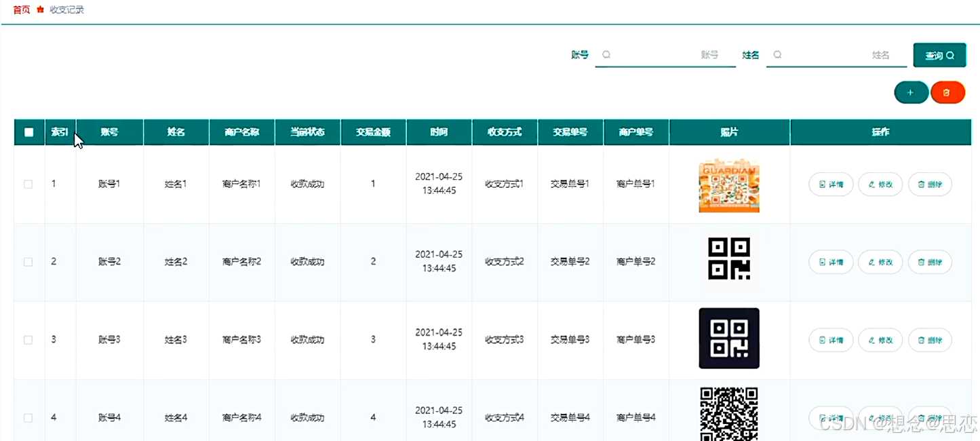Click the red trash batch delete button
This screenshot has height=441, width=980.
coord(947,92)
